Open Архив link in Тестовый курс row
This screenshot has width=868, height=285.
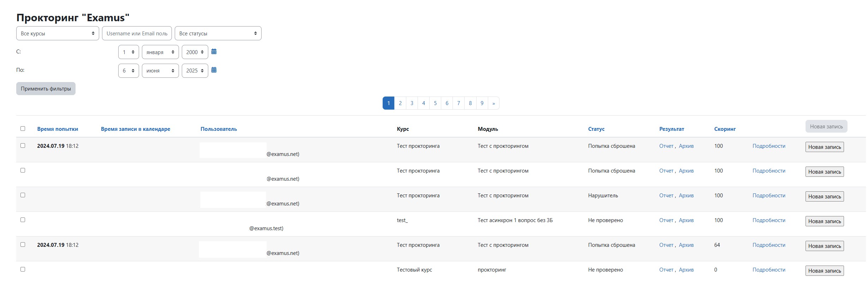(686, 270)
